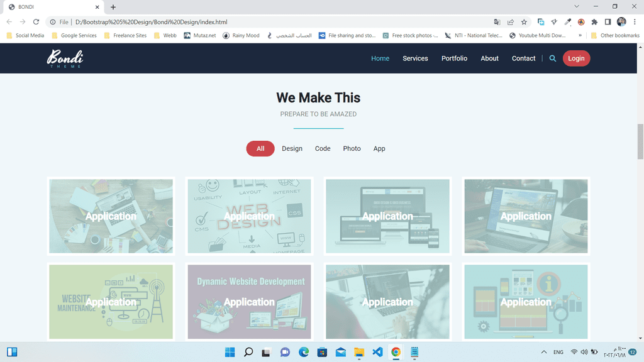Open the Web Design portfolio thumbnail
This screenshot has width=644, height=362.
(249, 216)
